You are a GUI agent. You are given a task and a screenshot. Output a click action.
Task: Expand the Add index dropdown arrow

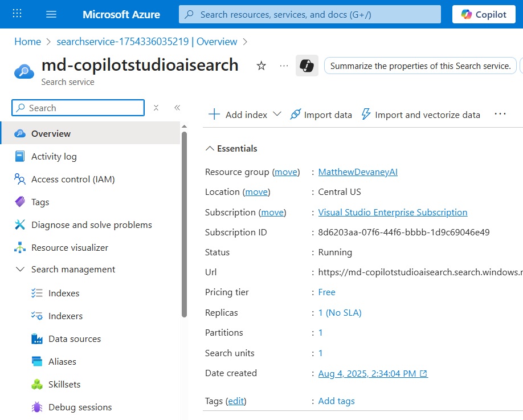tap(277, 114)
